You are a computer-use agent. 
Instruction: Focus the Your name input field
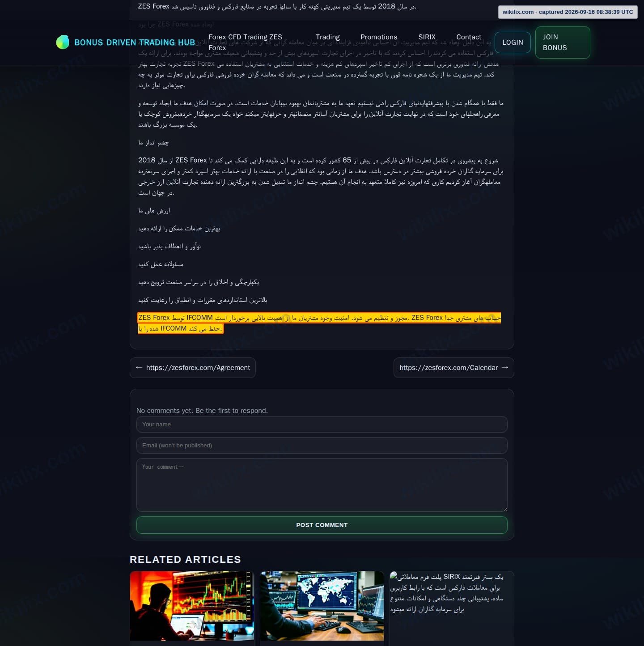[x=322, y=425]
